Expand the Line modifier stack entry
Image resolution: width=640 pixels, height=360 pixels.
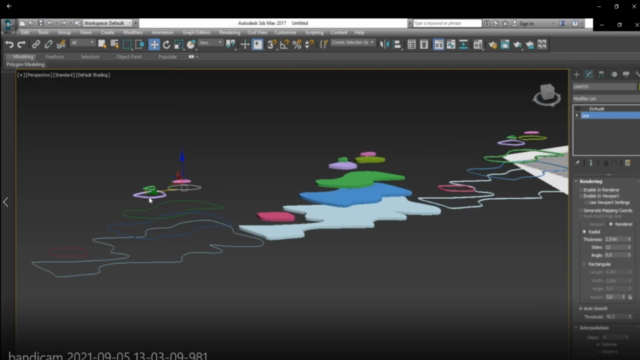pyautogui.click(x=577, y=116)
